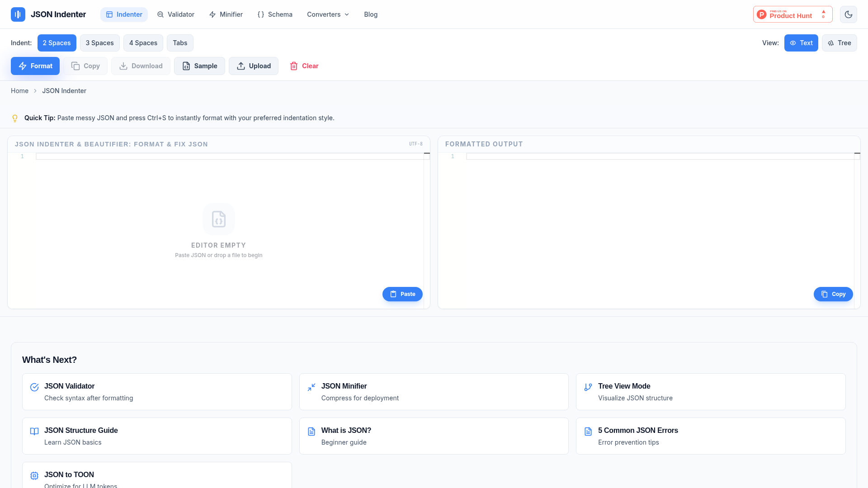The image size is (868, 488).
Task: Click the Format button
Action: tap(35, 66)
